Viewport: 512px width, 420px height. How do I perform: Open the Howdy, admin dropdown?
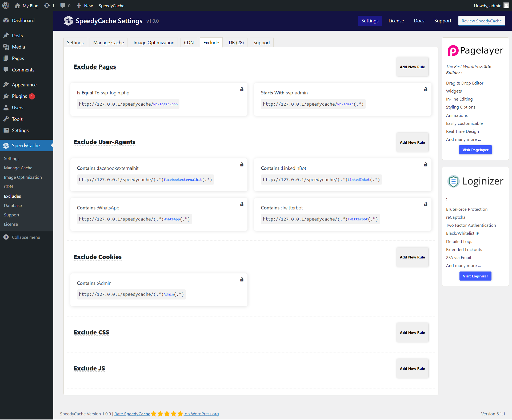pos(488,5)
